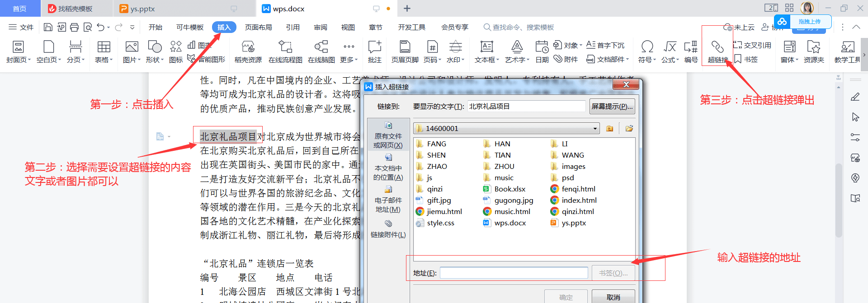The image size is (868, 303).
Task: Select 本文档中的位置 link type
Action: point(388,167)
